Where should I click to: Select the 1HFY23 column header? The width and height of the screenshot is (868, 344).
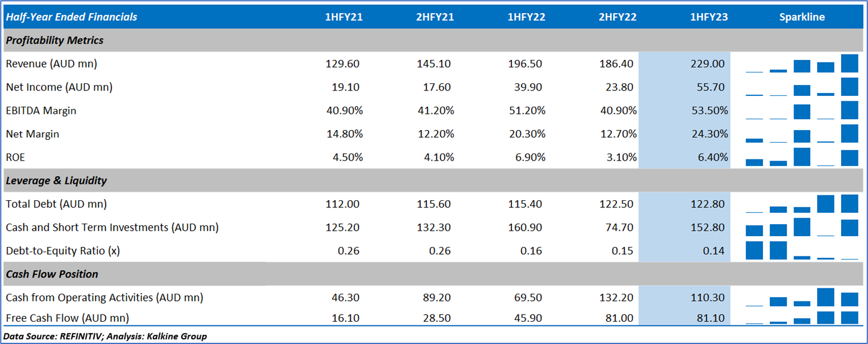709,17
